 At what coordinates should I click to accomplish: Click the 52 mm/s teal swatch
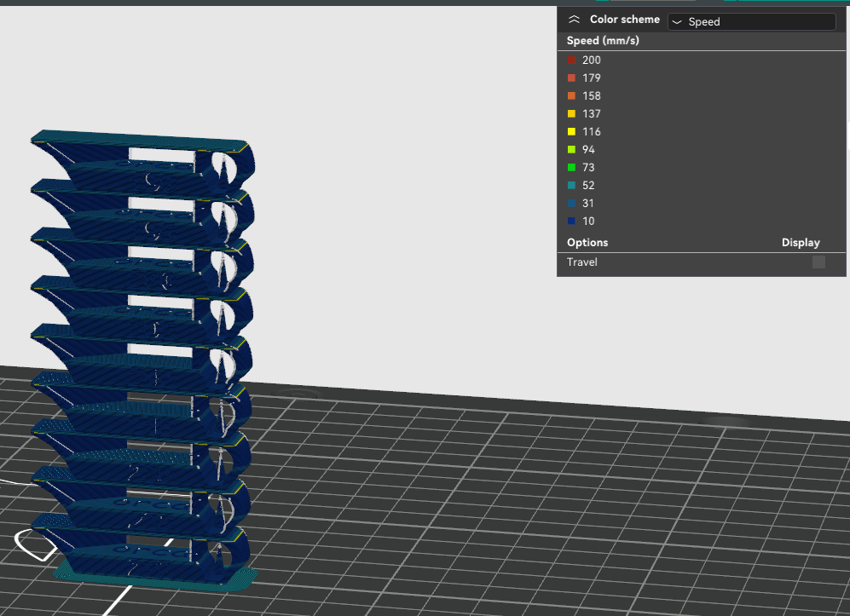[571, 185]
